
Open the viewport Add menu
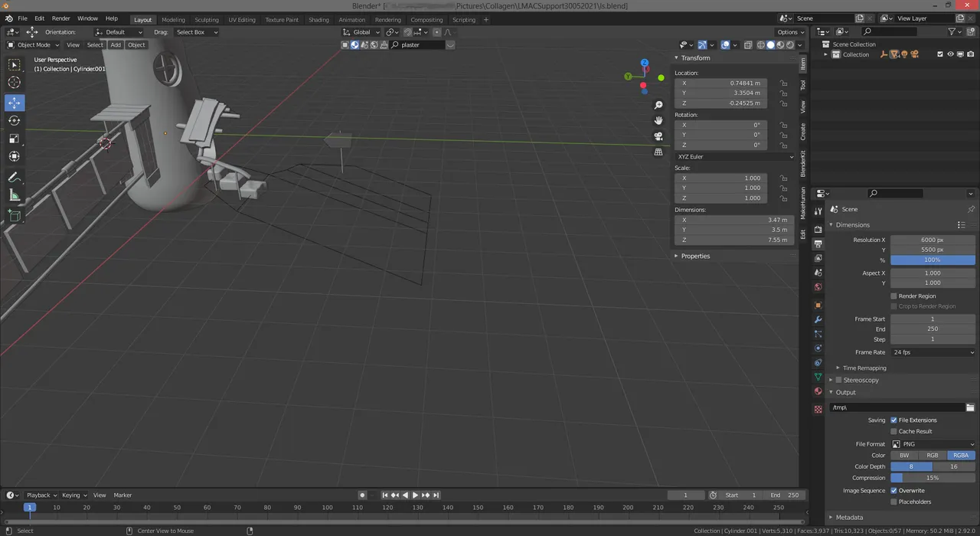pyautogui.click(x=116, y=44)
